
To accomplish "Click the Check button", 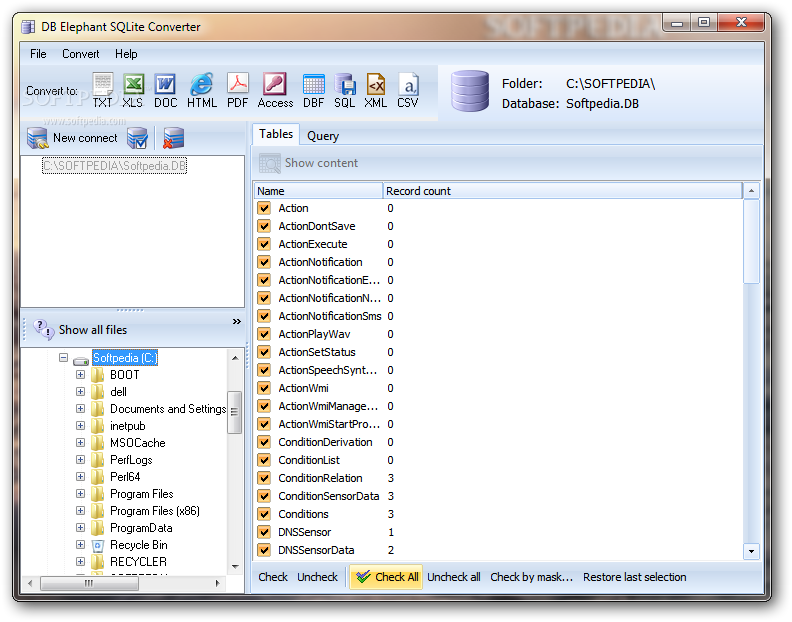I will pos(273,577).
